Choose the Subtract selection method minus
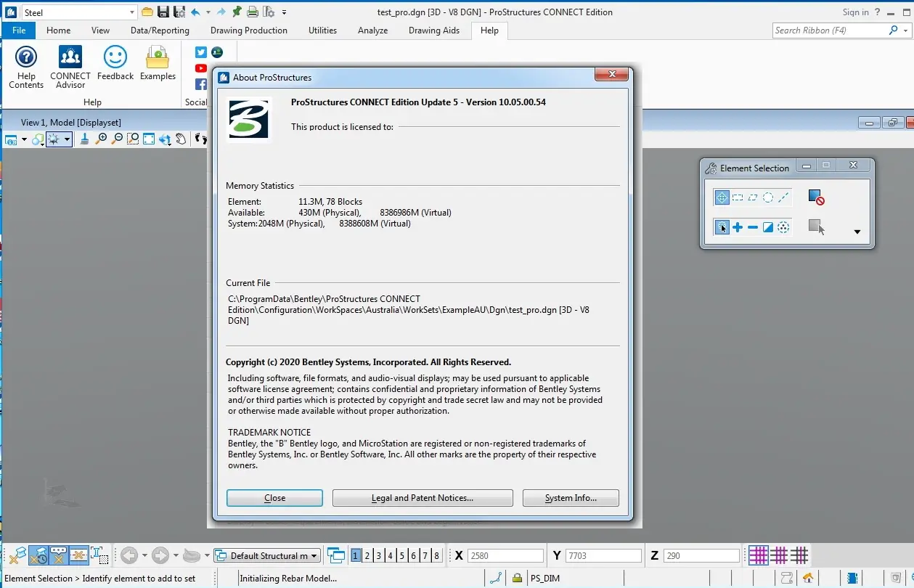914x588 pixels. pos(753,227)
